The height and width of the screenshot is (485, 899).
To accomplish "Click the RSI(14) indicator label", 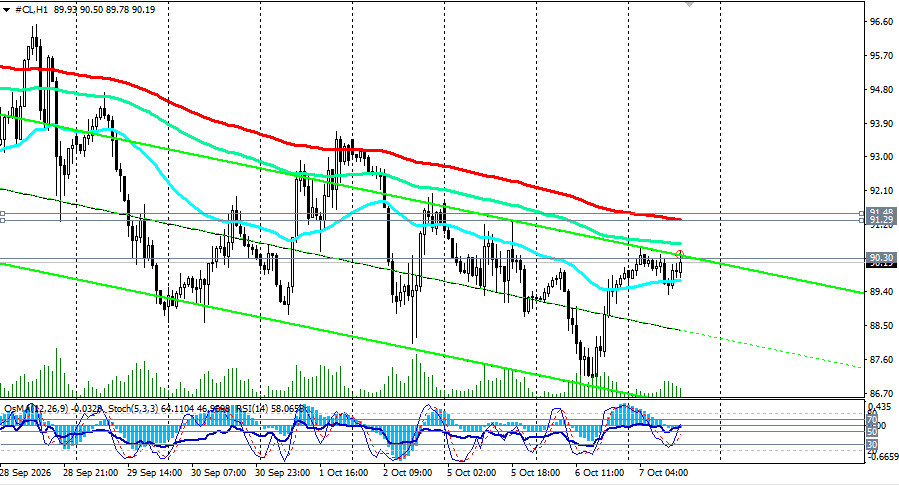I will tap(253, 408).
